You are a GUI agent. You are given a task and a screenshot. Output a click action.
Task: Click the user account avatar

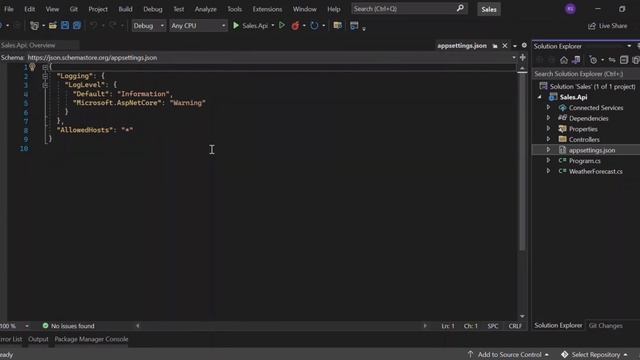pyautogui.click(x=571, y=9)
